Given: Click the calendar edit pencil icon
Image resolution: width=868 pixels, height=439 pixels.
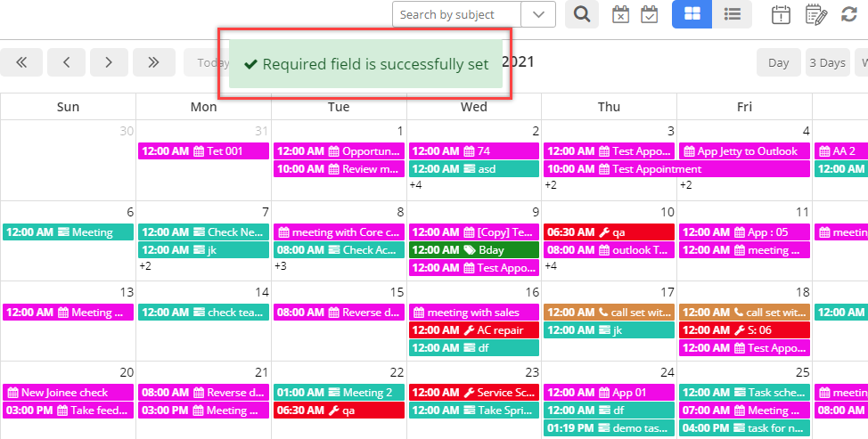Looking at the screenshot, I should 816,15.
